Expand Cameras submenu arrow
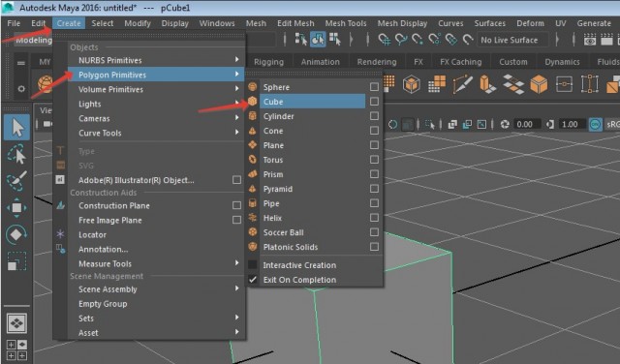The image size is (620, 364). pyautogui.click(x=236, y=117)
